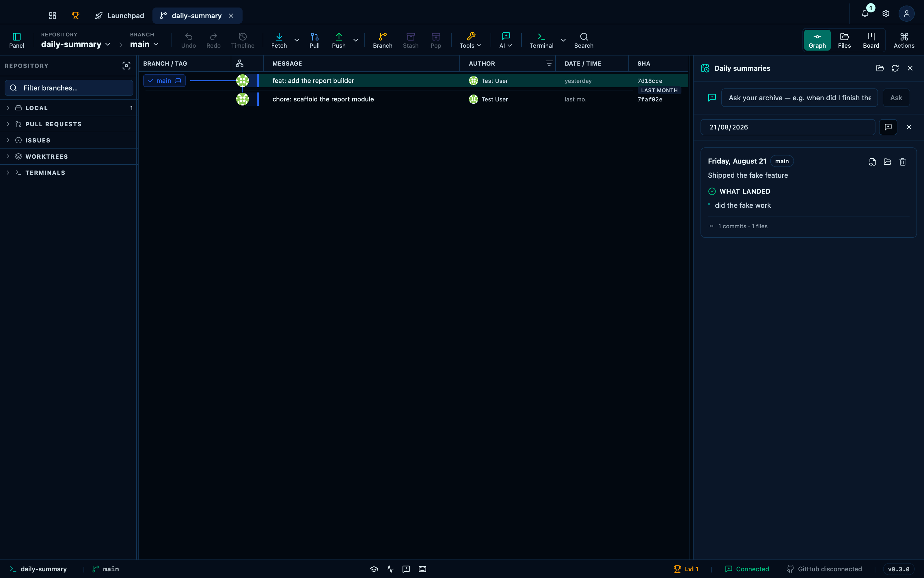Open the Author column filter
This screenshot has width=924, height=578.
(x=549, y=64)
